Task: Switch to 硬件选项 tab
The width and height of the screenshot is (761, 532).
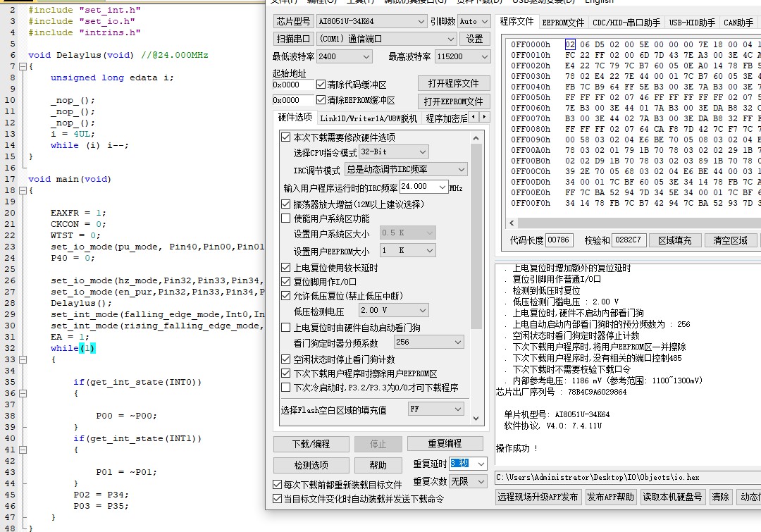Action: coord(295,118)
